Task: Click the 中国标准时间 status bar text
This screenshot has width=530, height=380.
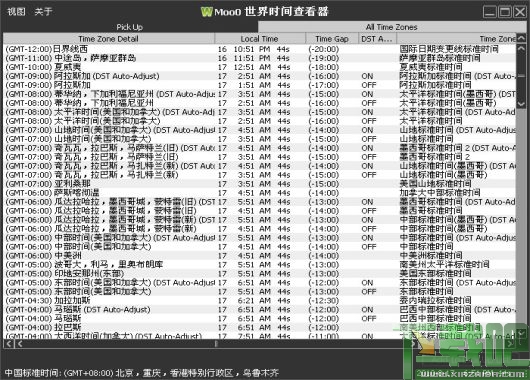Action: pyautogui.click(x=142, y=373)
